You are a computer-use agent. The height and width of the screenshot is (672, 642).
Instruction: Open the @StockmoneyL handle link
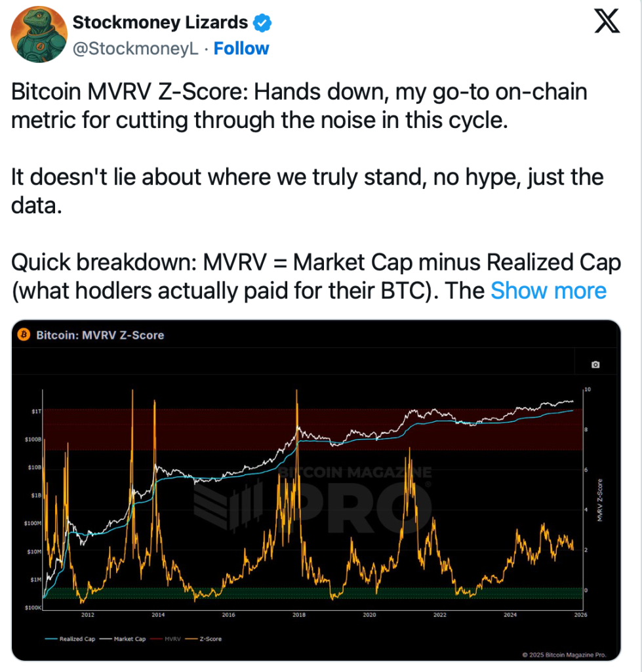point(135,49)
